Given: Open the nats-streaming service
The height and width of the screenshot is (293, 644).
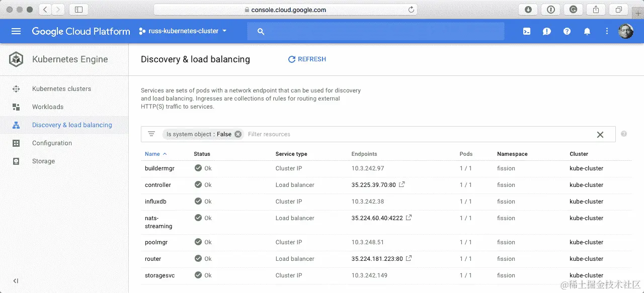Looking at the screenshot, I should [158, 222].
